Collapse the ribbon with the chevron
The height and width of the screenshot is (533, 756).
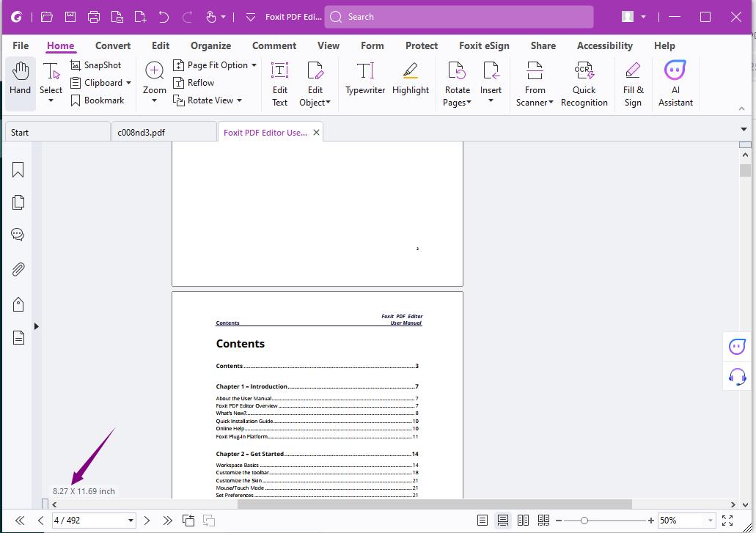click(741, 109)
